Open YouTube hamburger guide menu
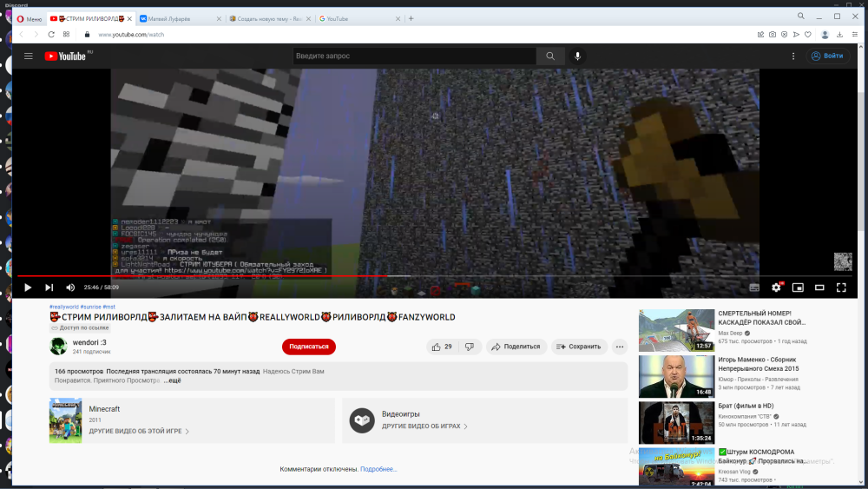 [x=29, y=56]
